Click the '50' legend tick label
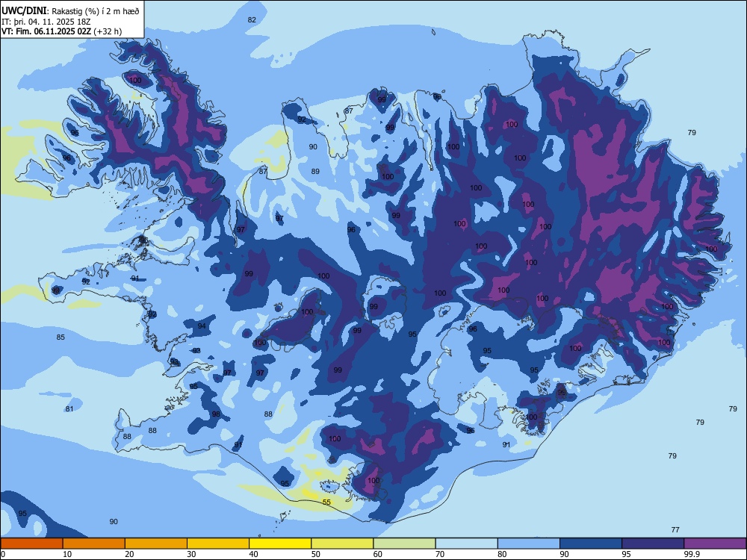The height and width of the screenshot is (560, 747). point(315,554)
